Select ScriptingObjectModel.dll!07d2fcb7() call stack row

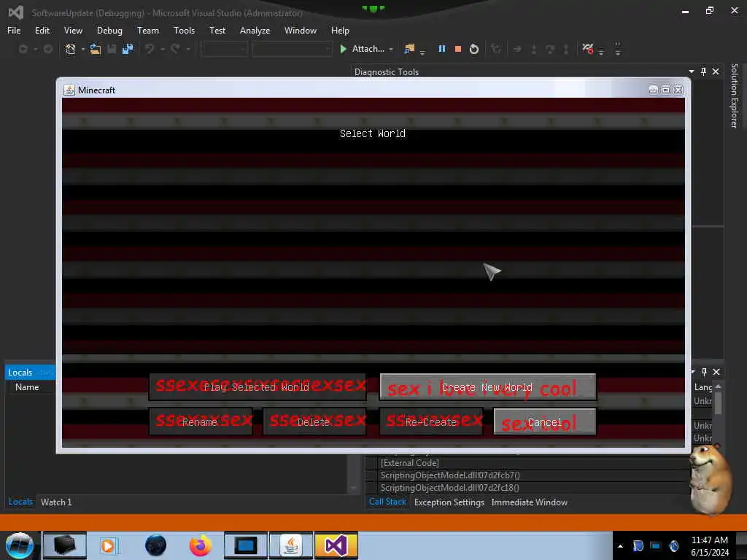click(x=450, y=475)
